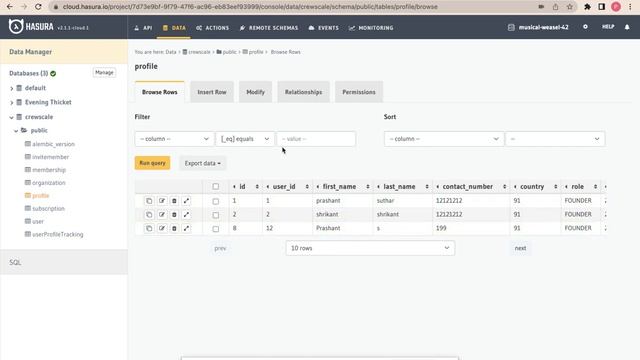Delete row with first_name shrikant
The height and width of the screenshot is (360, 640).
point(174,215)
